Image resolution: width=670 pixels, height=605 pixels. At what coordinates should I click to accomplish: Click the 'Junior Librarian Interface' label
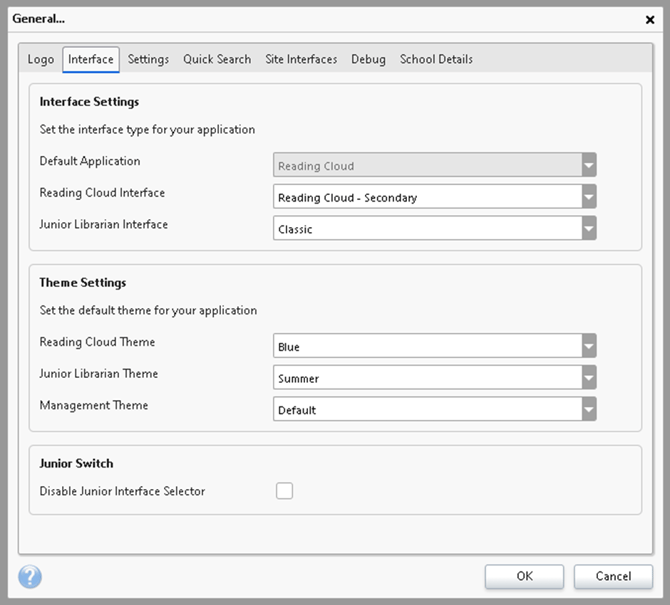pos(103,224)
